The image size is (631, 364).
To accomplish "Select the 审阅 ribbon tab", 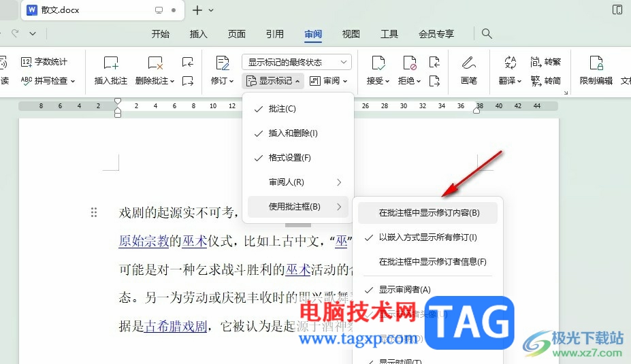I will point(313,34).
